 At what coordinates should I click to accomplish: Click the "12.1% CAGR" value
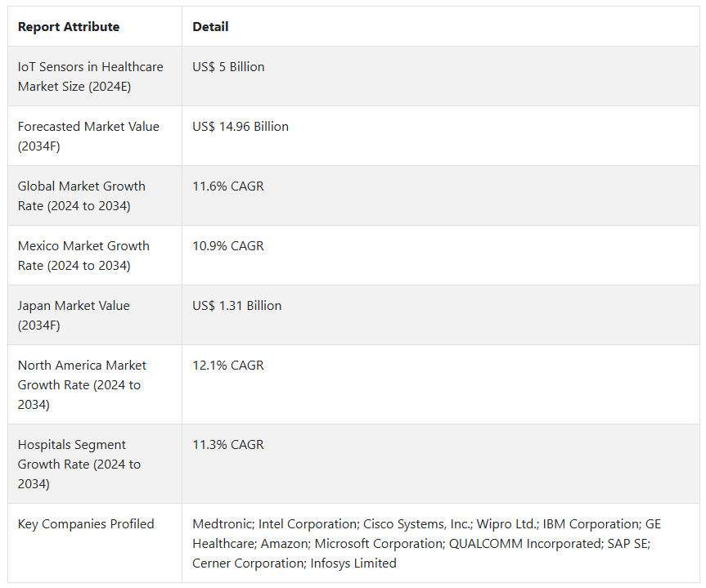[228, 366]
